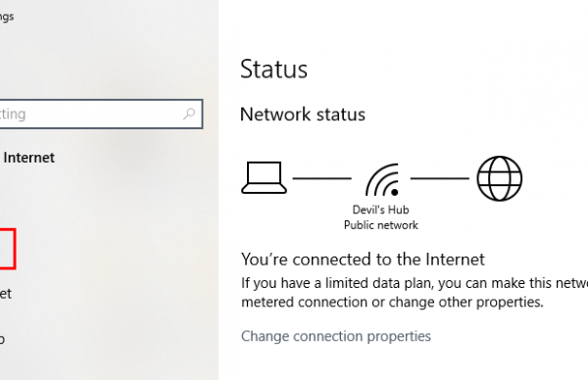This screenshot has height=380, width=588.
Task: Click the Status page heading
Action: point(273,70)
